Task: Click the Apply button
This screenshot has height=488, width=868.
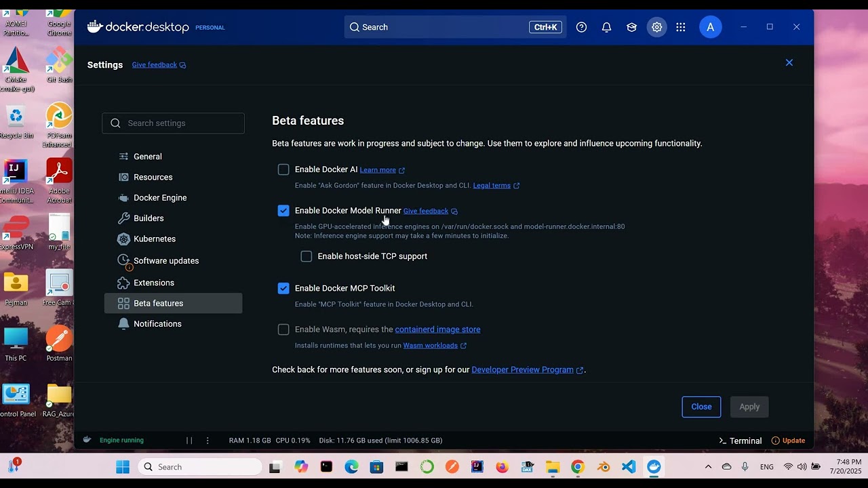Action: [x=749, y=407]
